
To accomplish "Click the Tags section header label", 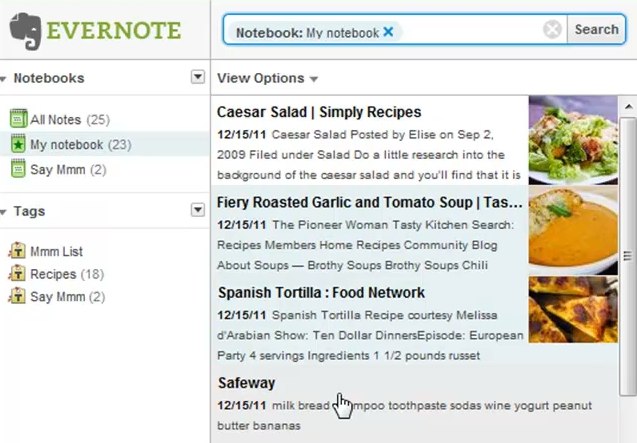I will point(29,211).
